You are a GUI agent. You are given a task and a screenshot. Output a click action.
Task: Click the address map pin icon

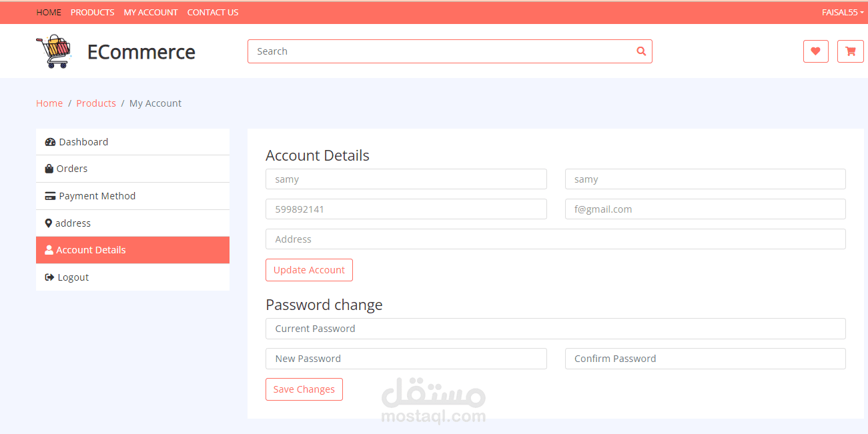tap(48, 223)
